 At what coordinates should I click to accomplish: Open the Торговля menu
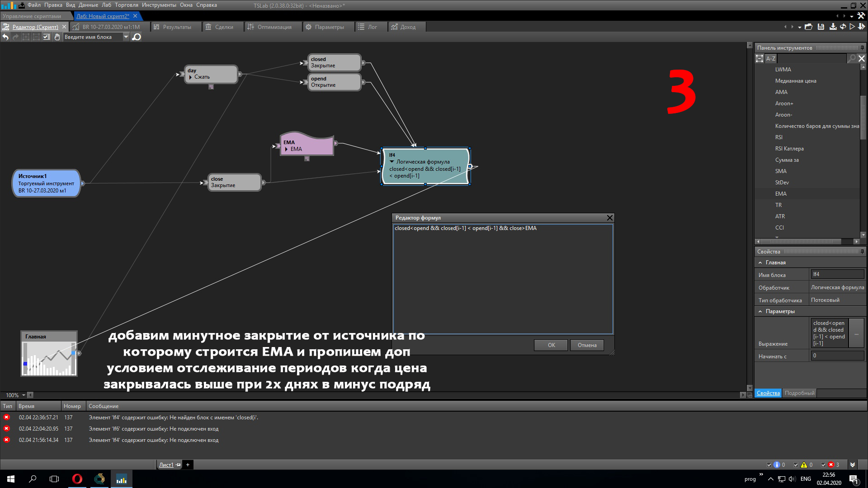[x=126, y=5]
